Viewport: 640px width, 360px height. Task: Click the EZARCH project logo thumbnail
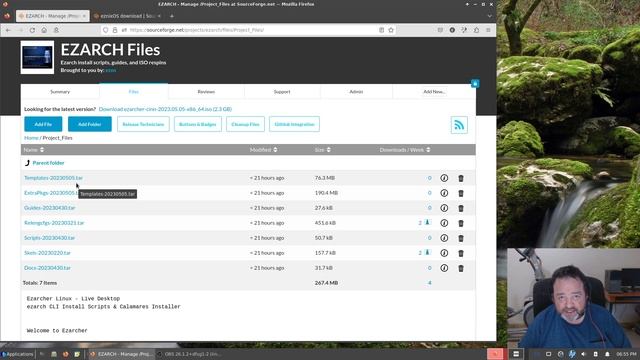[x=37, y=57]
